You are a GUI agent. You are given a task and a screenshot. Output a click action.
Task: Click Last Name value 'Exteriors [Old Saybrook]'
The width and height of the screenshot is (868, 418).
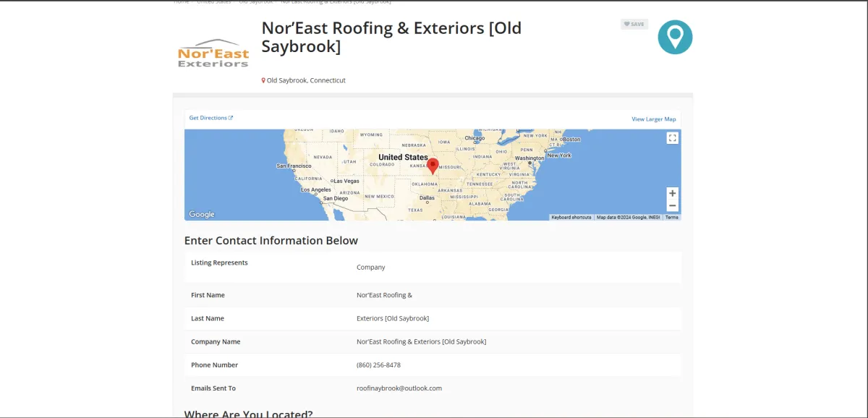click(x=393, y=319)
